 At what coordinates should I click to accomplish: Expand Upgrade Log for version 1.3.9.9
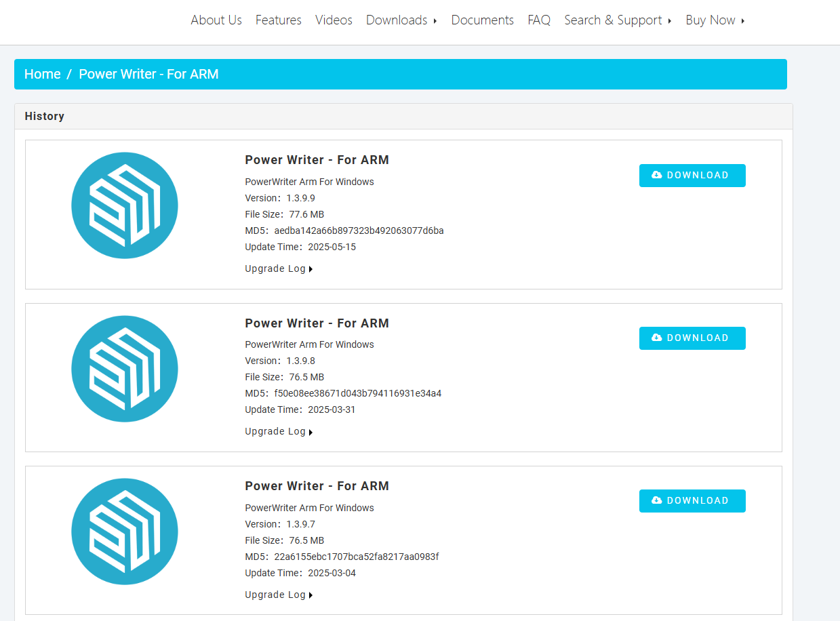pos(279,268)
